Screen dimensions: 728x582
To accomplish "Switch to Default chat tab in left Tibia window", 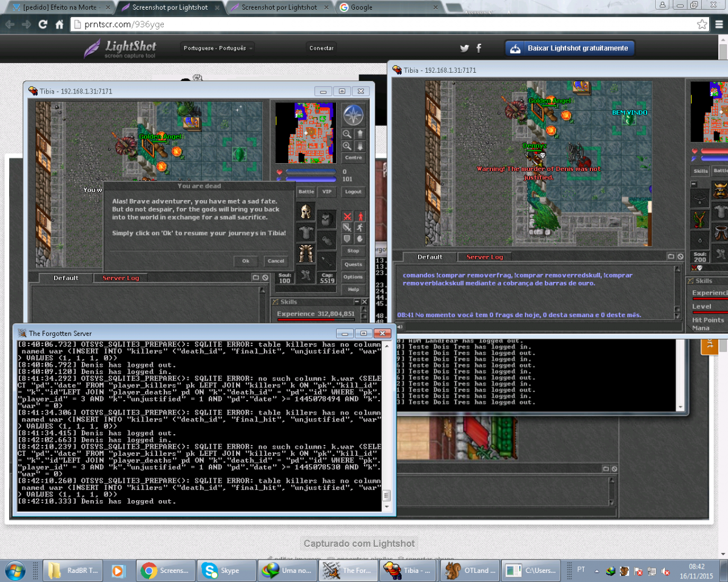I will coord(66,278).
